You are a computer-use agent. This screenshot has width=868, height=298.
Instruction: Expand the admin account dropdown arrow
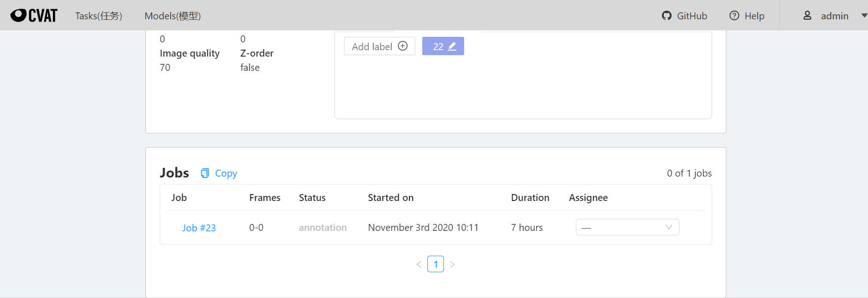[x=864, y=16]
